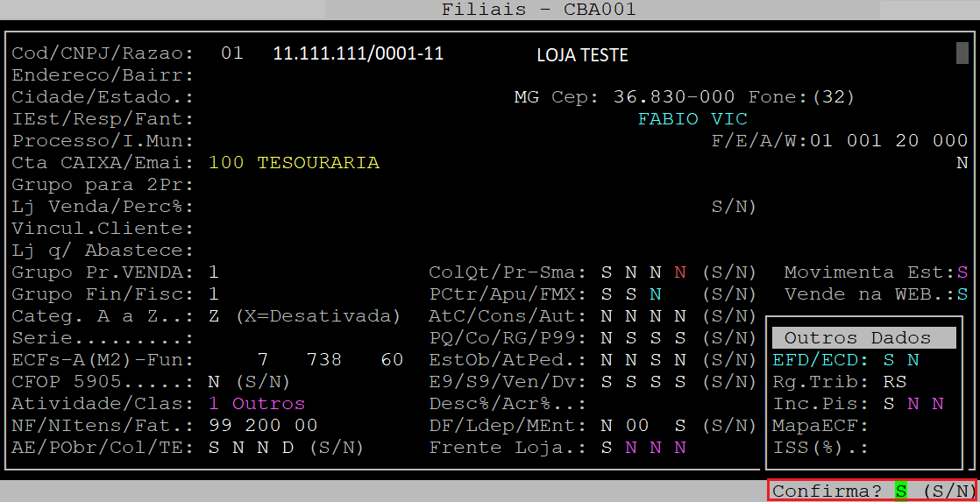Click the scroll block at top right
Image resolution: width=980 pixels, height=502 pixels.
[x=962, y=53]
